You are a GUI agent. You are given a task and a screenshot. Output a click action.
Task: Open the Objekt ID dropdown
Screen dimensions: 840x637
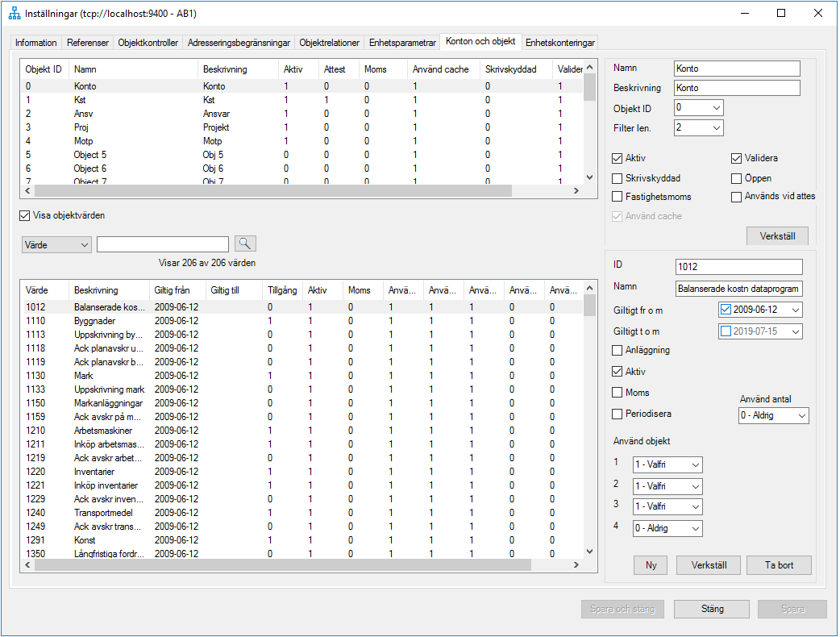click(718, 106)
